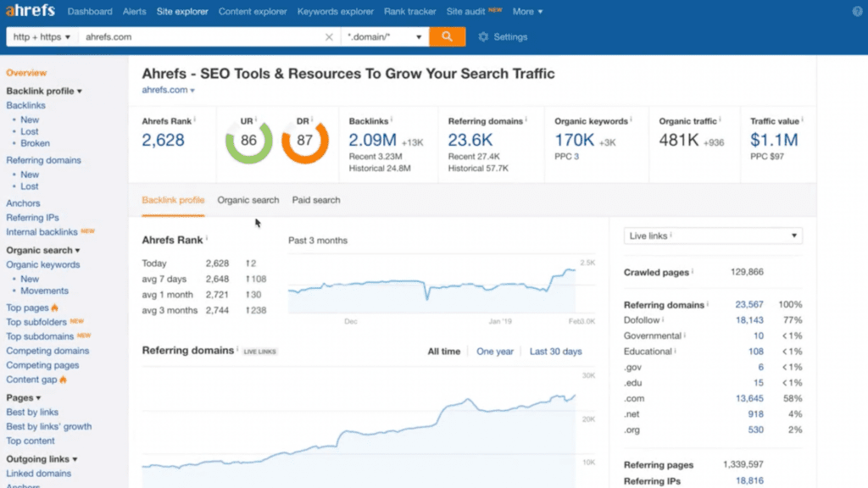Open the More menu in the navbar

point(528,11)
